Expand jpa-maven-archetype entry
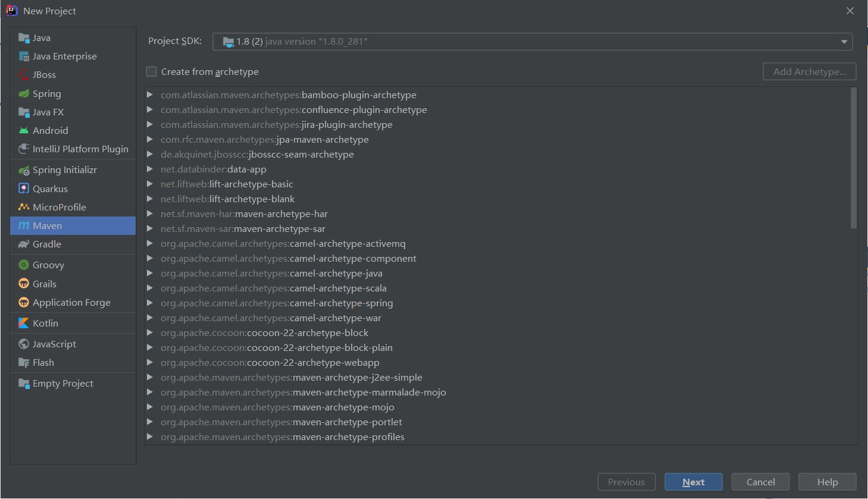 pyautogui.click(x=150, y=140)
